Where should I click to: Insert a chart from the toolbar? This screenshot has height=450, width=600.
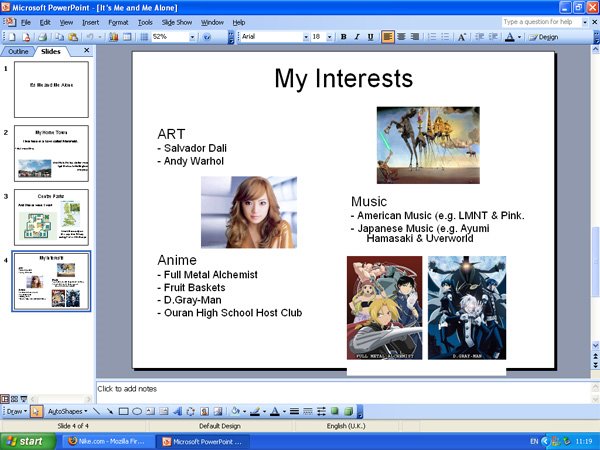[x=114, y=37]
